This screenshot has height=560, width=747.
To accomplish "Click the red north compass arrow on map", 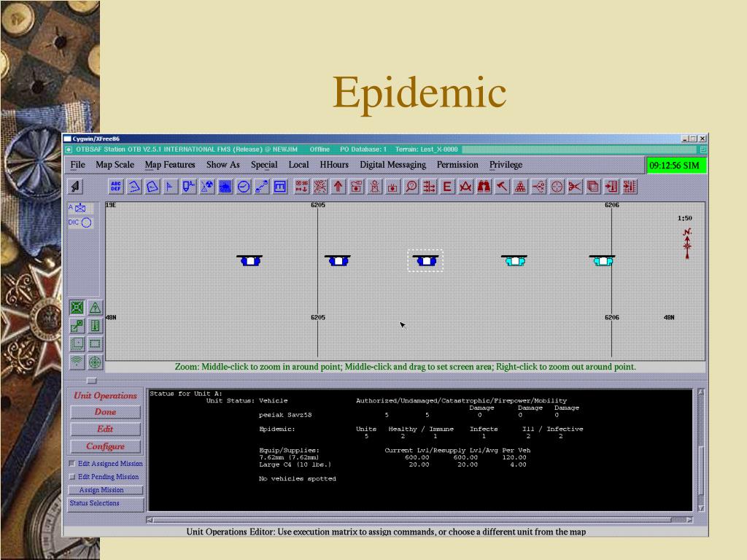I will point(687,244).
